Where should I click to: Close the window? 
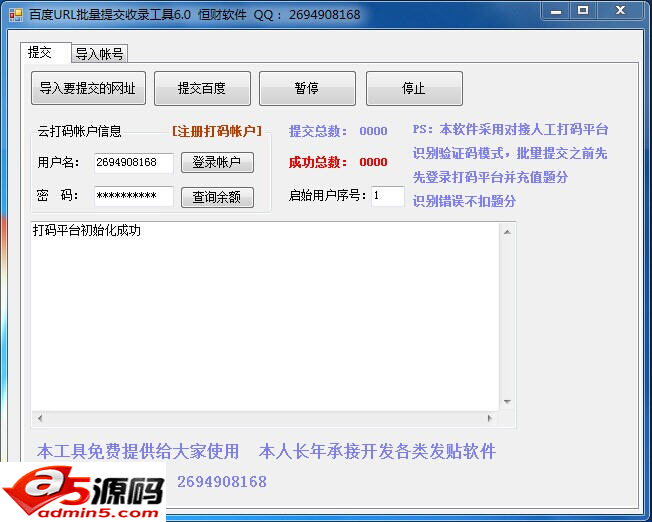pos(620,11)
